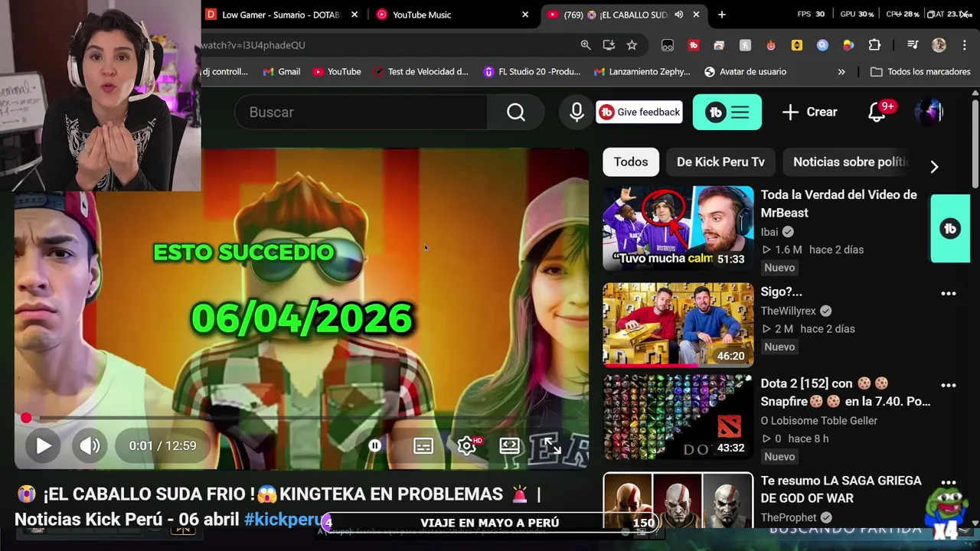Open the colorful circles extension
Screen dimensions: 980x551
848,46
